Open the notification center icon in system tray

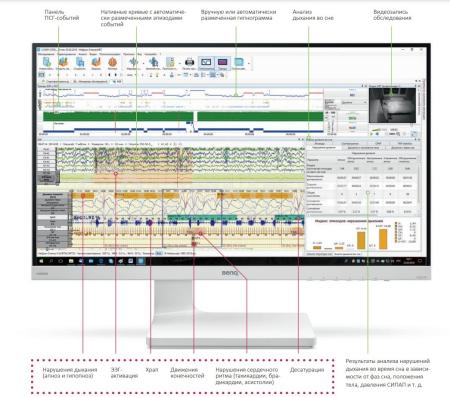point(420,261)
